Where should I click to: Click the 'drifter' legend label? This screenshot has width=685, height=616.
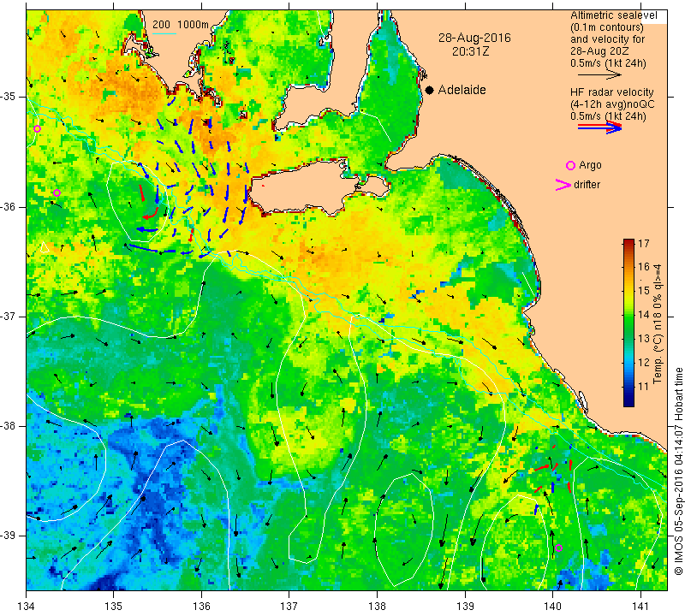tap(587, 185)
